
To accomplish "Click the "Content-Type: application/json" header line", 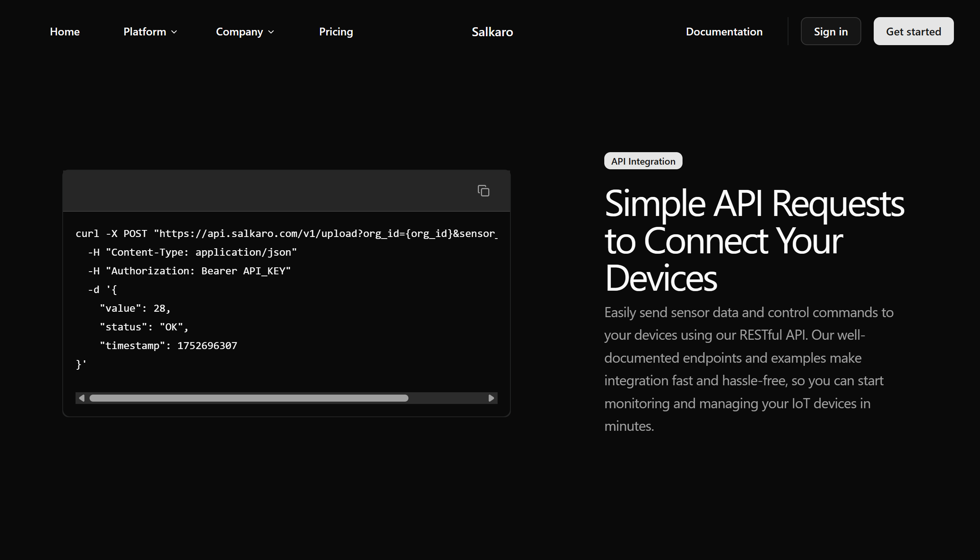I will (192, 252).
